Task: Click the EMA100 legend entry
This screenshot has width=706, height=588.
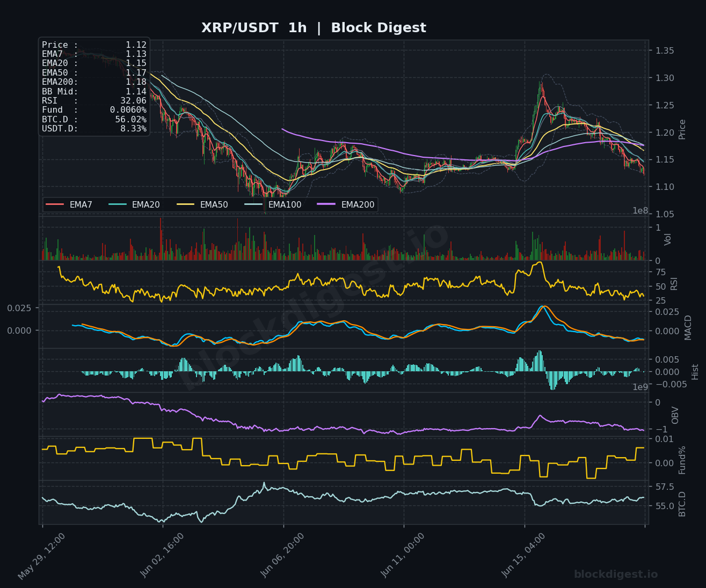Action: click(273, 204)
